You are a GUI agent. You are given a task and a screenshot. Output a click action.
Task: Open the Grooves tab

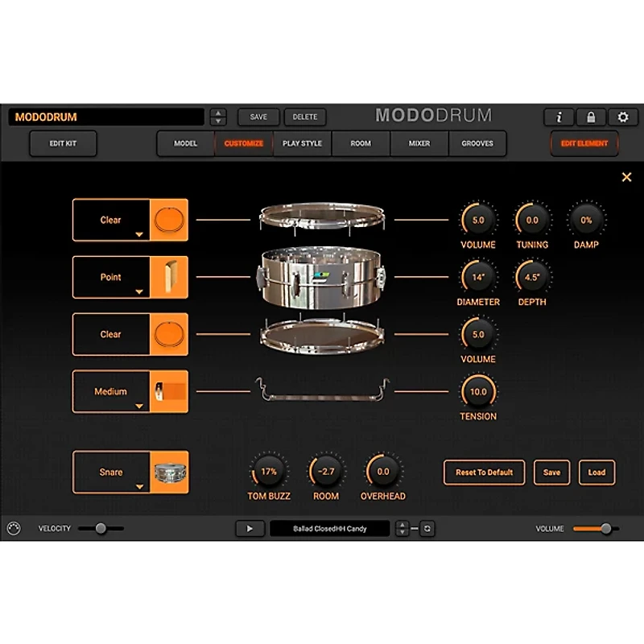point(477,144)
